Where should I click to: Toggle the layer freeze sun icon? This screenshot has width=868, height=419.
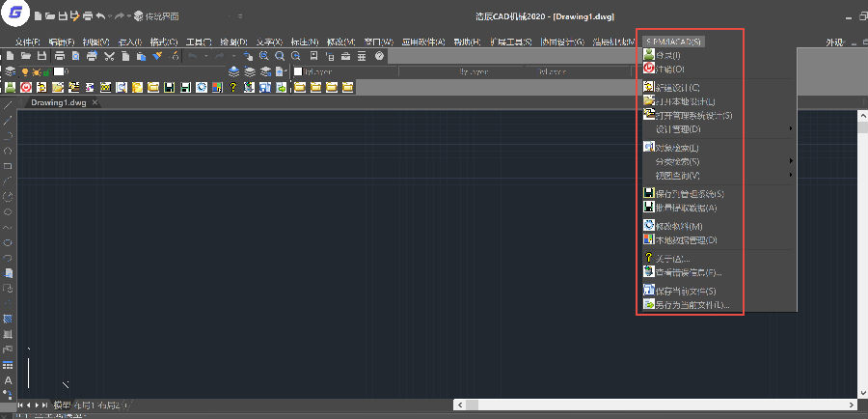coord(36,71)
